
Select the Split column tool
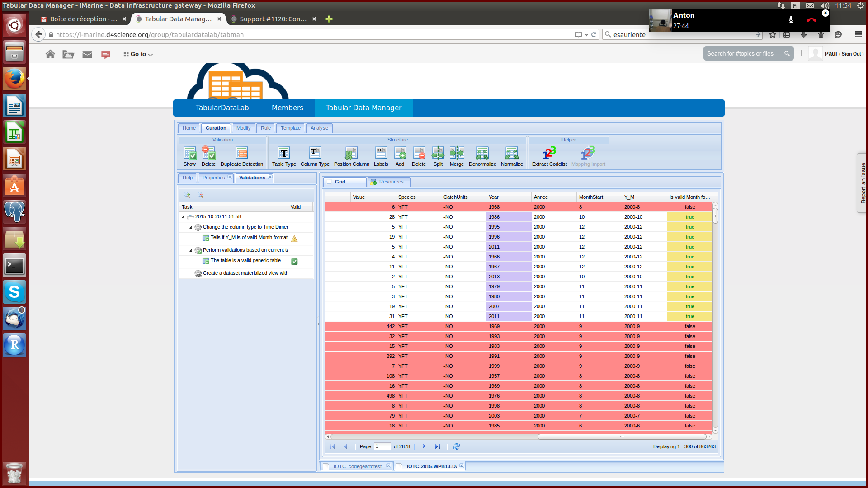[438, 153]
